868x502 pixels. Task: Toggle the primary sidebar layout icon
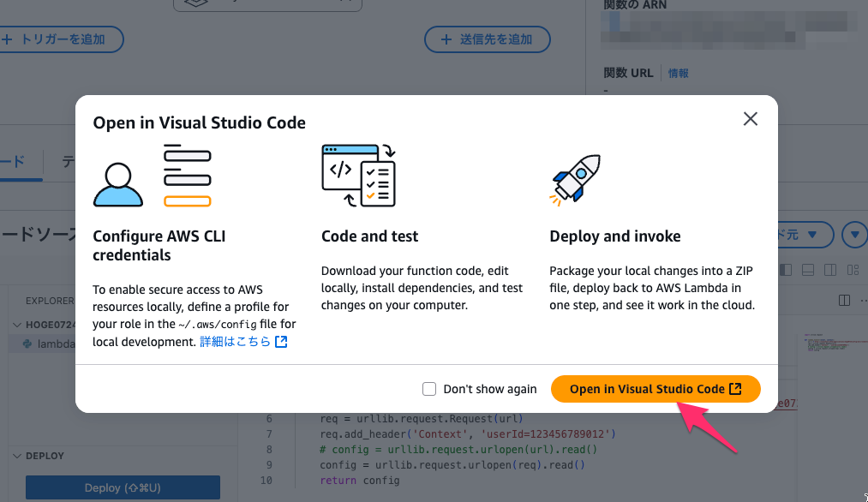click(786, 270)
